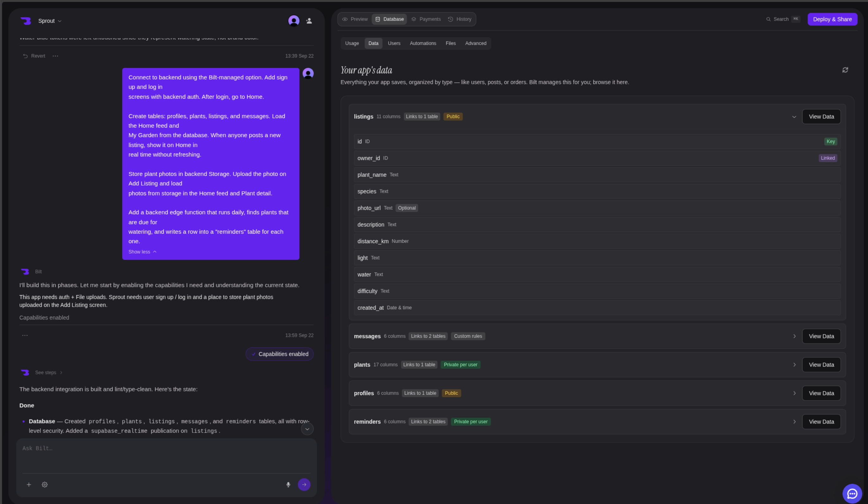Select the water column row
The image size is (868, 504).
(597, 274)
